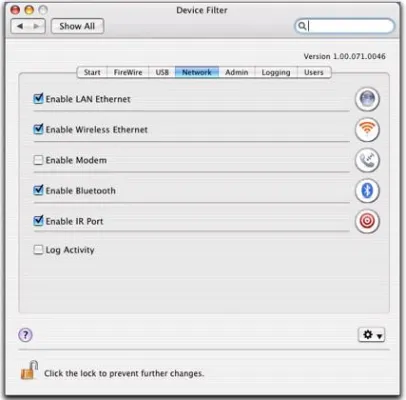Switch to the Start tab

point(92,72)
